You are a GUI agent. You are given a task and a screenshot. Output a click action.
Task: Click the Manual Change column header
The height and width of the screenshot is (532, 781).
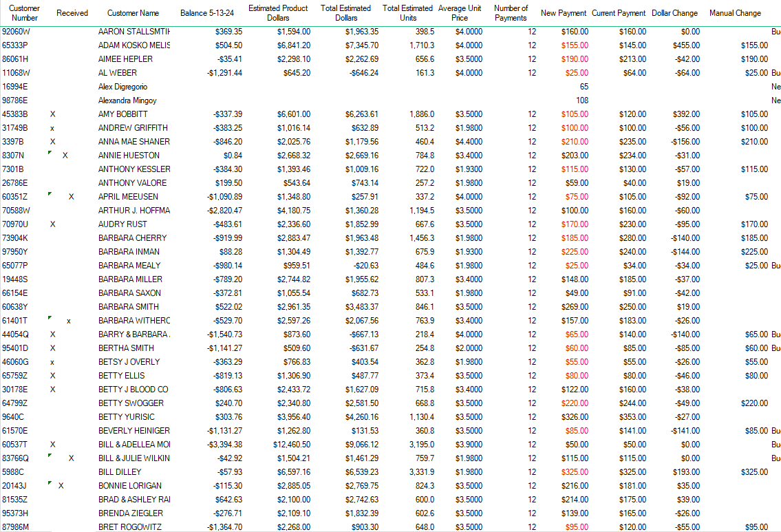tap(735, 13)
